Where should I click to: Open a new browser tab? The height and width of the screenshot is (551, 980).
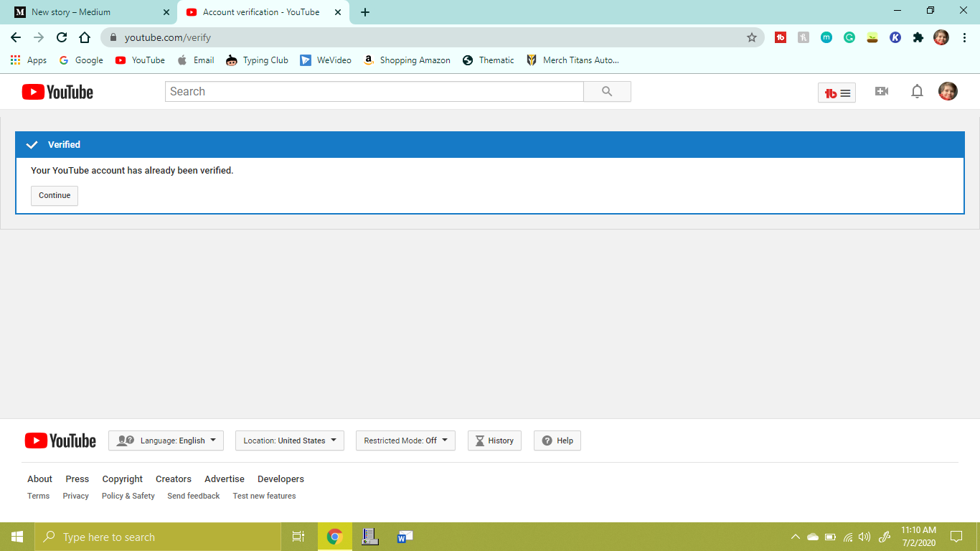(365, 12)
